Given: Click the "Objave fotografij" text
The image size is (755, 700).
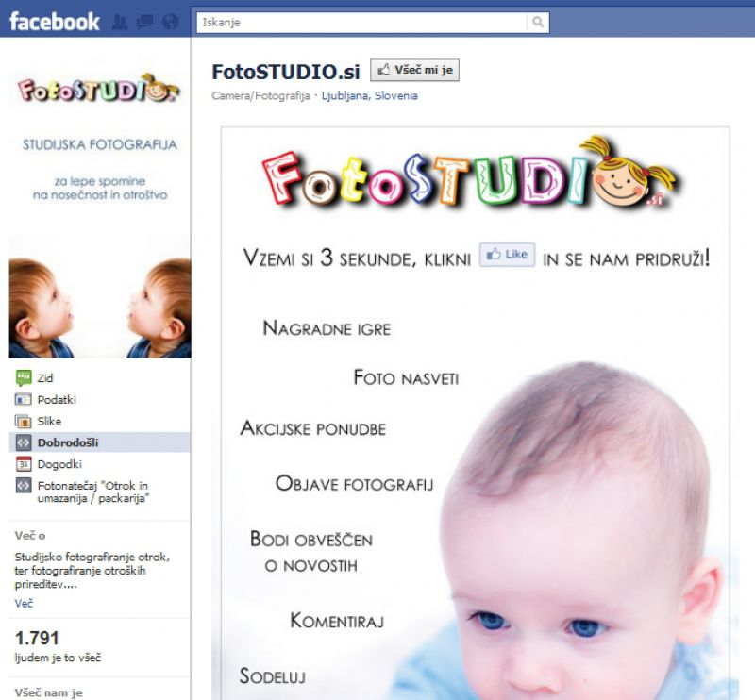Looking at the screenshot, I should pyautogui.click(x=355, y=483).
